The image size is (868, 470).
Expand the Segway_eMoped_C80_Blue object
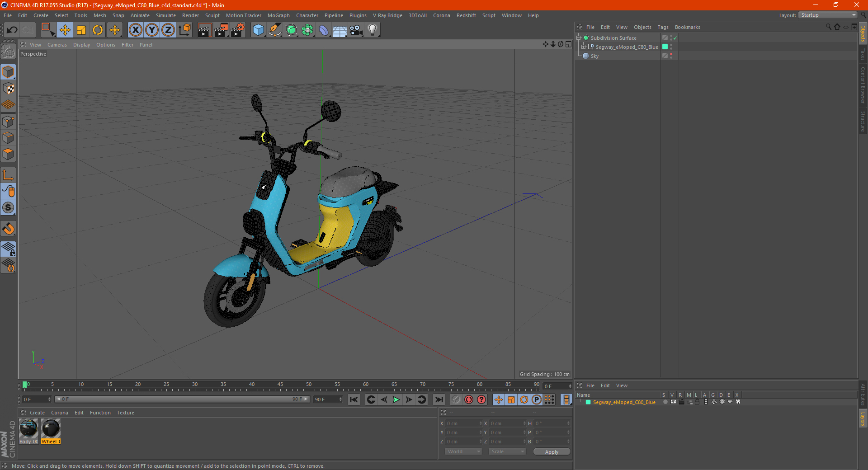584,47
